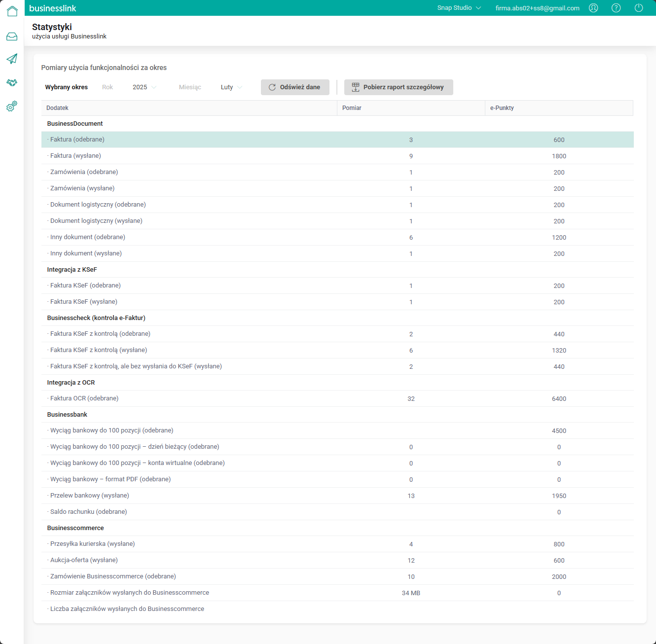The image size is (656, 644).
Task: Select Faktura KSeF (wysłane) row
Action: (337, 302)
